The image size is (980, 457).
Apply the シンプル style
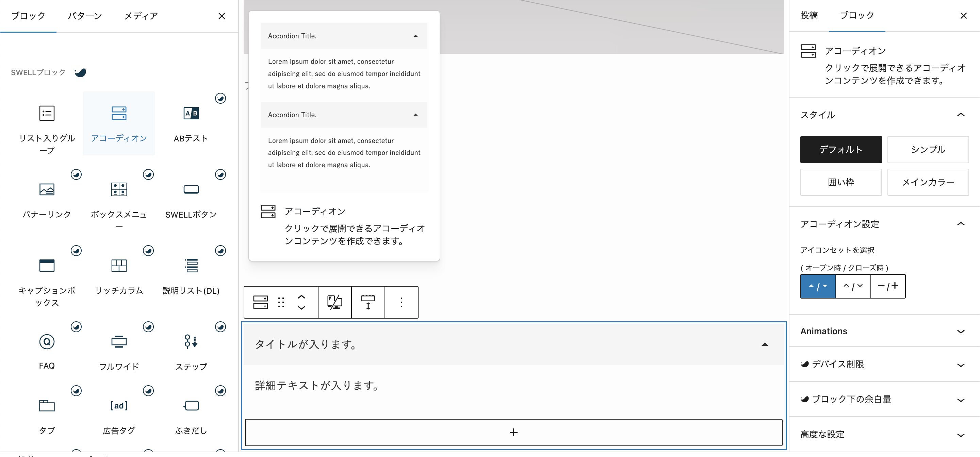928,149
